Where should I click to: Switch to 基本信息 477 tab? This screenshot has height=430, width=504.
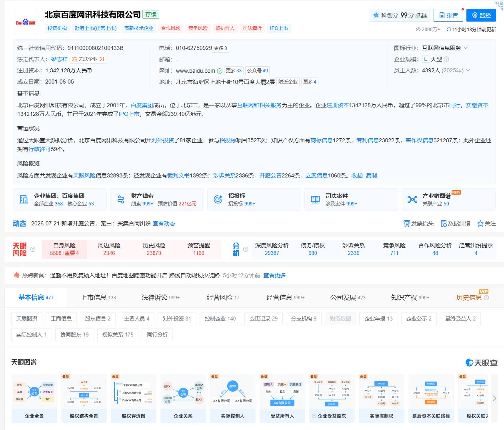[x=36, y=297]
